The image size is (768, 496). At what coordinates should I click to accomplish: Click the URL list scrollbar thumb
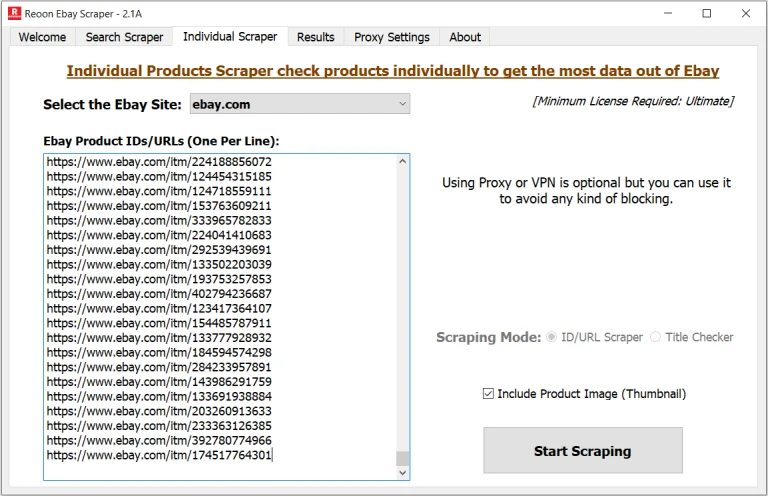tap(403, 458)
